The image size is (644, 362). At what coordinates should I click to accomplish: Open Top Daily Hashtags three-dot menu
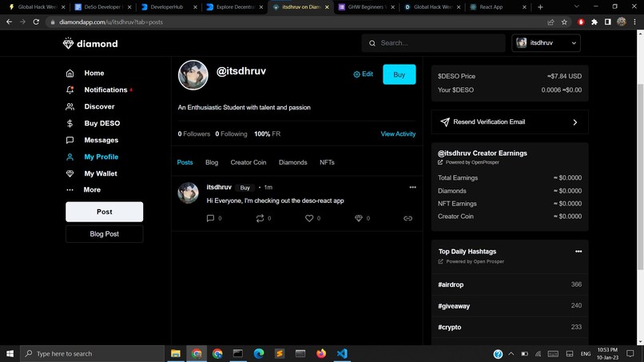click(578, 252)
